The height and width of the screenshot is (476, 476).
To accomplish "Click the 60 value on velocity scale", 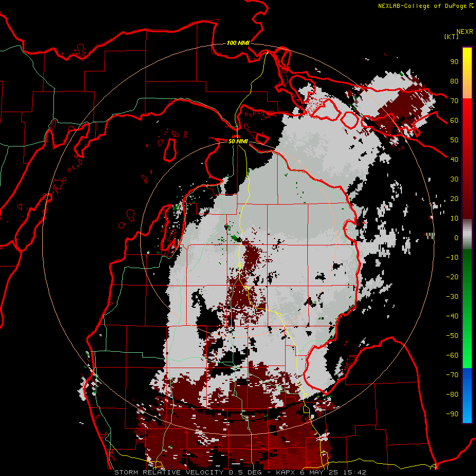I will point(454,120).
